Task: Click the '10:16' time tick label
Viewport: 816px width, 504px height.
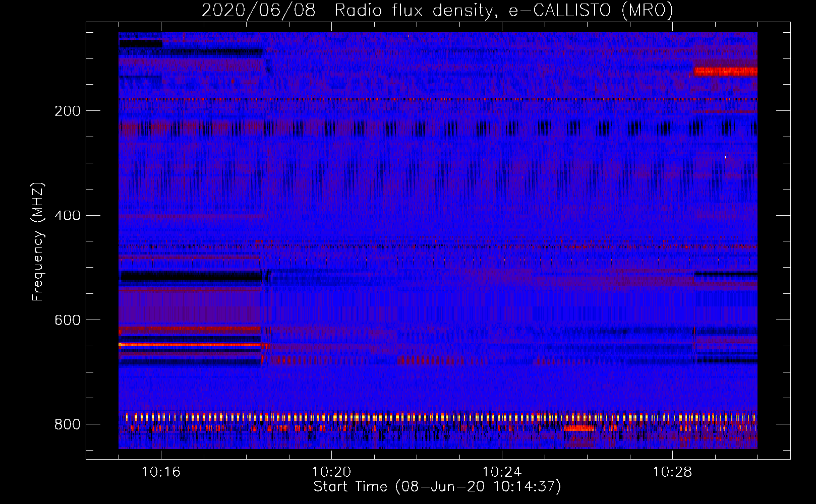Action: coord(161,472)
